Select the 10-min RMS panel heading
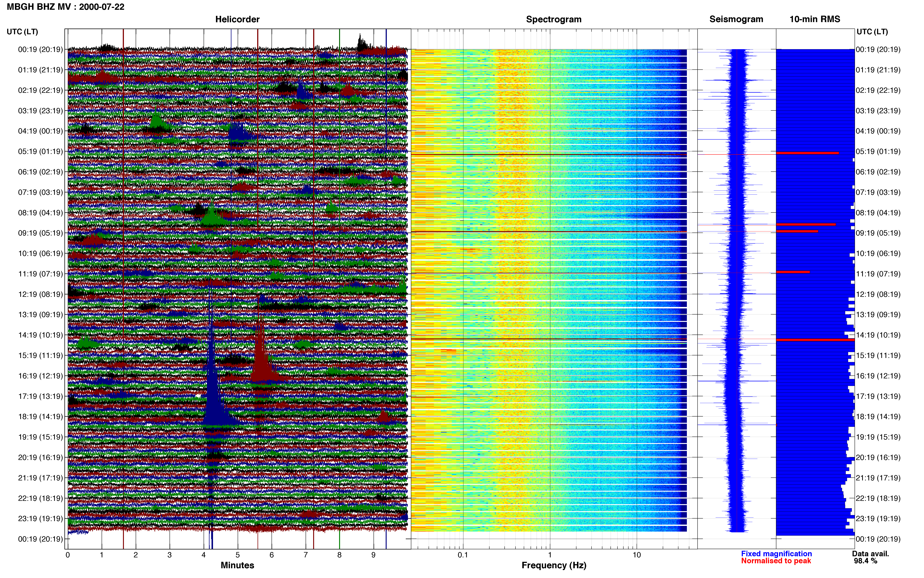This screenshot has width=924, height=578. (815, 19)
